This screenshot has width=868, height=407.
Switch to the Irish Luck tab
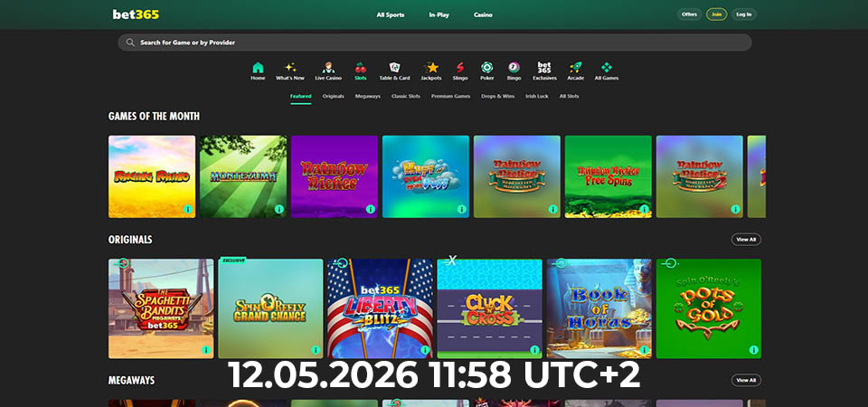click(x=537, y=97)
